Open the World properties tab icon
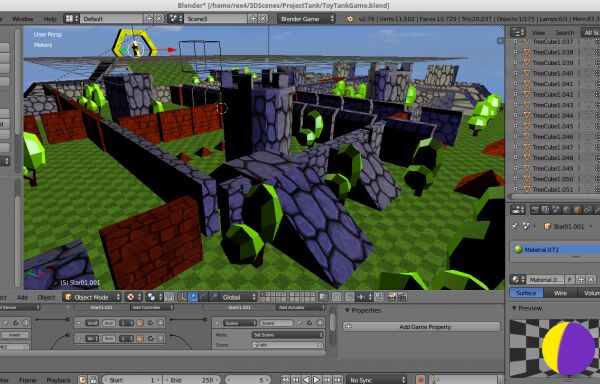 pos(566,210)
